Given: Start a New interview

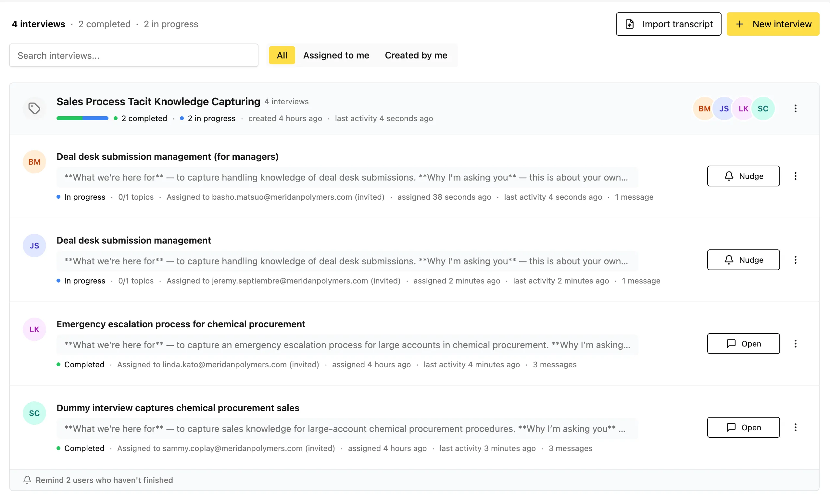Looking at the screenshot, I should [x=773, y=24].
